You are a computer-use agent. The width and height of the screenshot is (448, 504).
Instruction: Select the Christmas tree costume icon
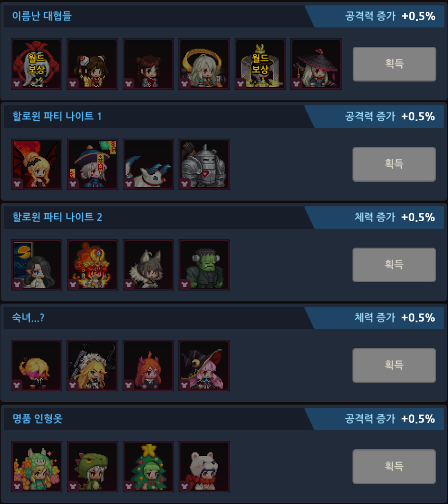click(x=148, y=467)
